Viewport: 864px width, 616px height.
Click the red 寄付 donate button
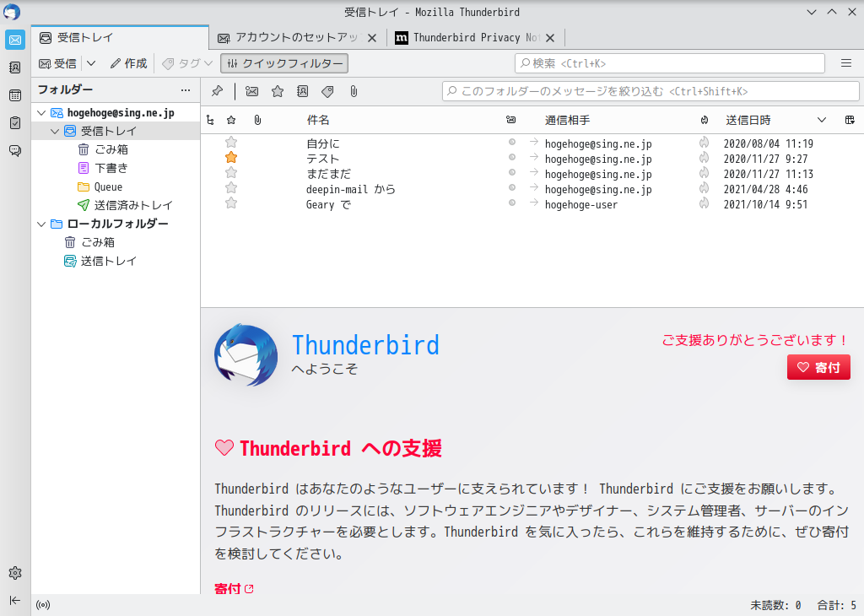click(818, 367)
